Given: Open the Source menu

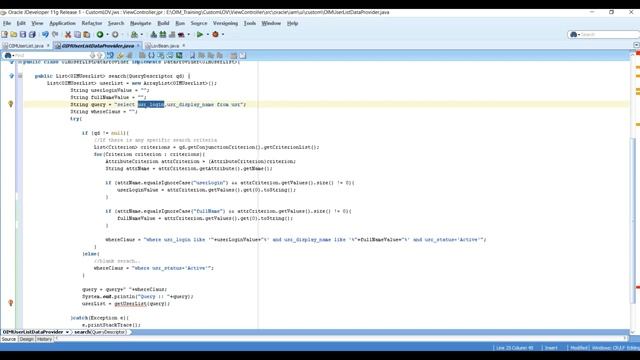Looking at the screenshot, I should pos(199,23).
